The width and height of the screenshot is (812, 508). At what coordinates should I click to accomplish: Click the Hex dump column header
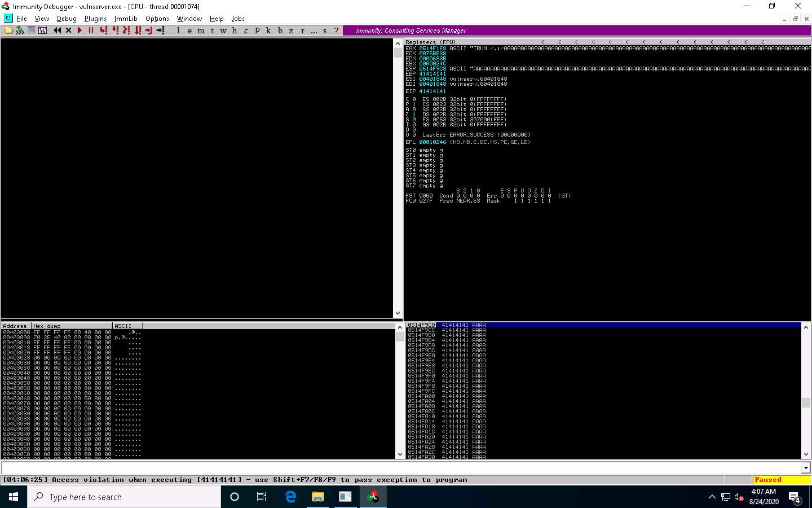tap(72, 326)
